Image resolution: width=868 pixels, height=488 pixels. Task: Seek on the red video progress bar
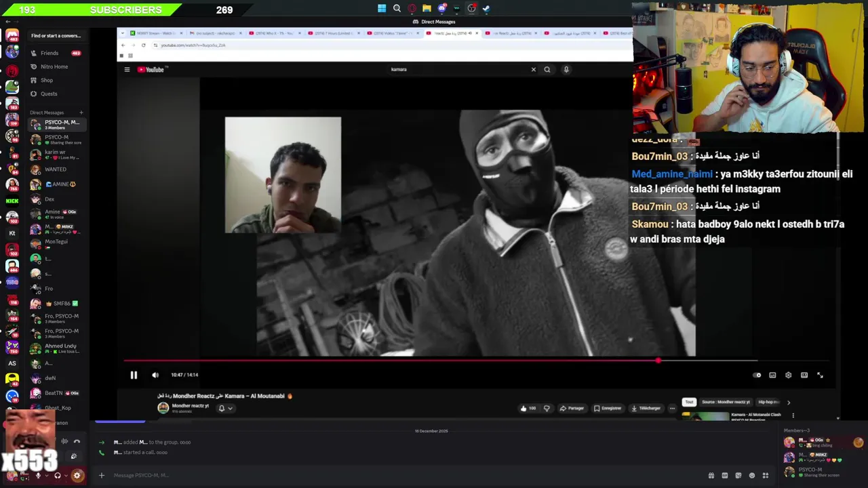pyautogui.click(x=475, y=361)
